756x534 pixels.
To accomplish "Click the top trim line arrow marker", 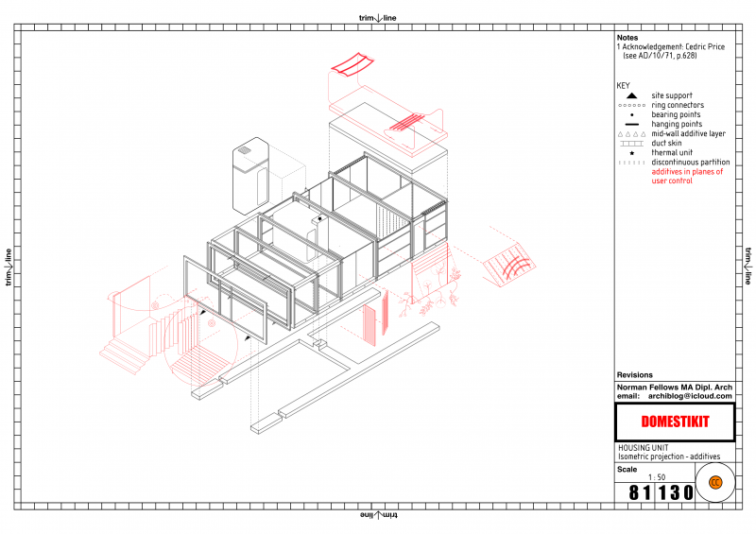I will click(x=378, y=17).
